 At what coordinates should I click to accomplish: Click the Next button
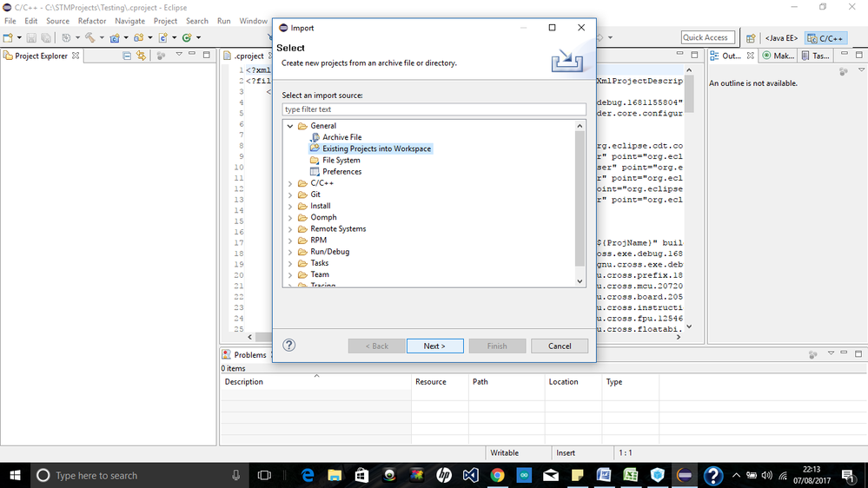click(434, 346)
